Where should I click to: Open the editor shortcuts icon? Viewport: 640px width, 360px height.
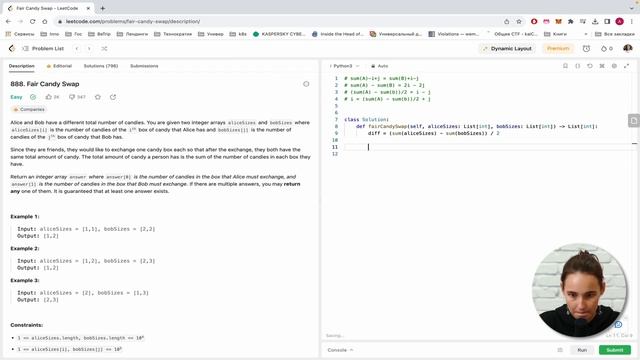(602, 66)
